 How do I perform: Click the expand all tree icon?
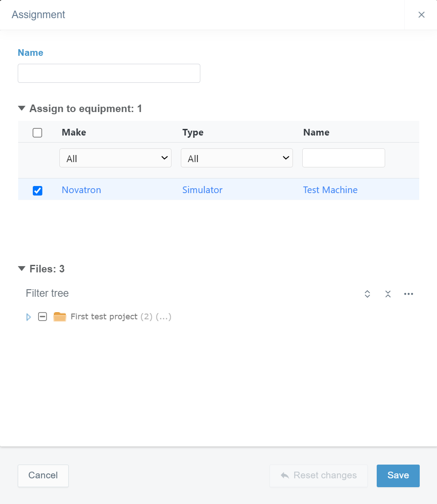[367, 294]
